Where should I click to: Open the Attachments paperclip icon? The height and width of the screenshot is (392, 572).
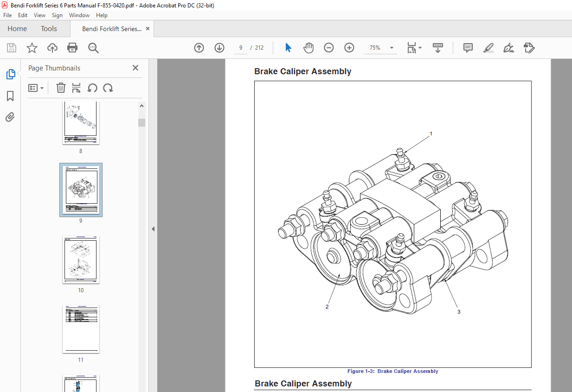[10, 117]
